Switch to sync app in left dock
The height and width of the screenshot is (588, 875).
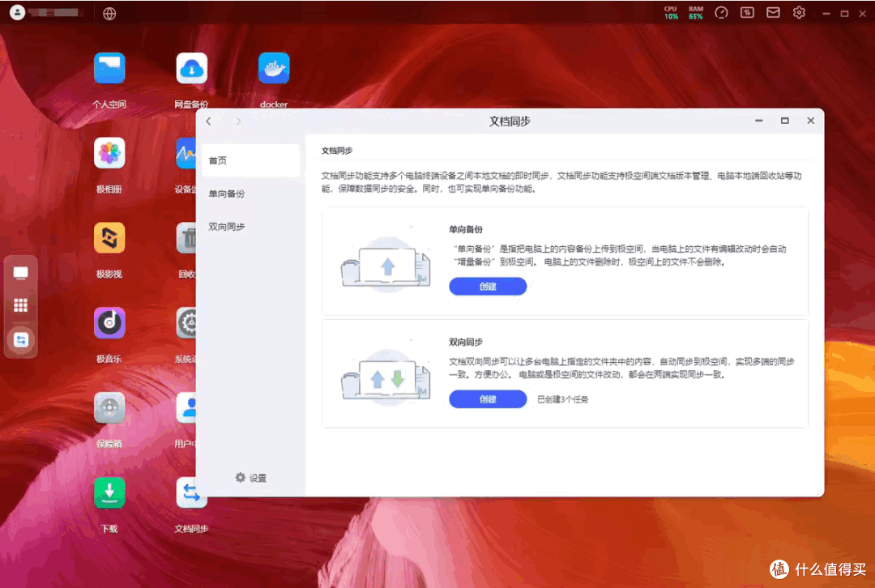(x=20, y=339)
